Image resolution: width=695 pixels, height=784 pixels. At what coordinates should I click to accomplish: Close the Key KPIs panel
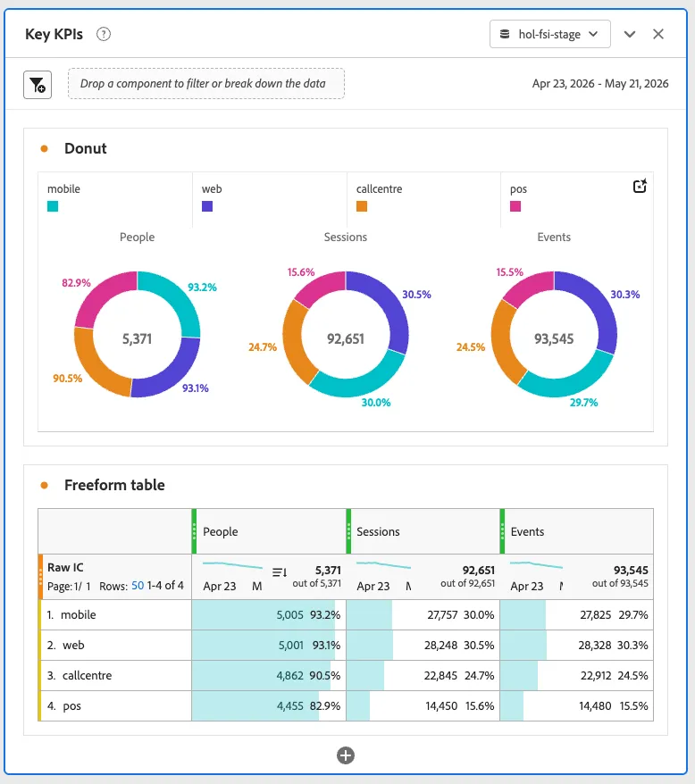point(658,34)
